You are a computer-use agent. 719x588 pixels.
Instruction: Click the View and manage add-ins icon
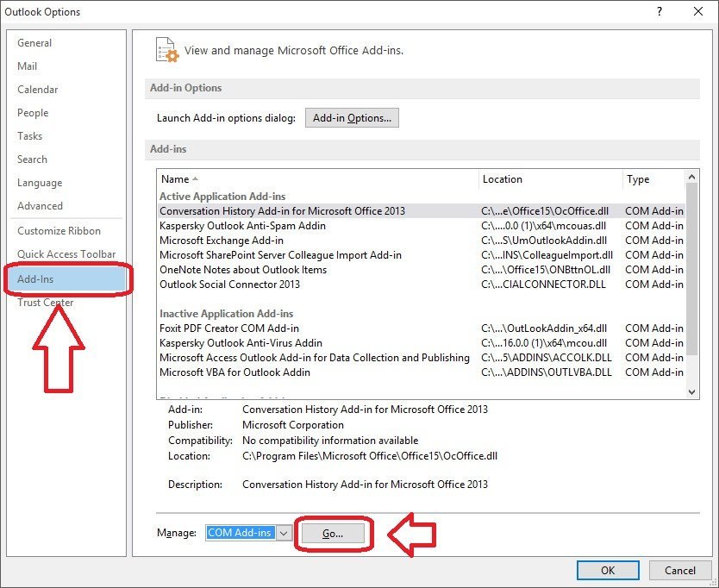[166, 49]
